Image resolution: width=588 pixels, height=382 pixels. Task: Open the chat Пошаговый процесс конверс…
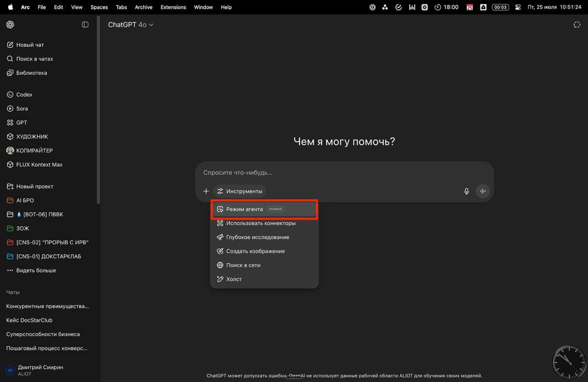pyautogui.click(x=49, y=348)
